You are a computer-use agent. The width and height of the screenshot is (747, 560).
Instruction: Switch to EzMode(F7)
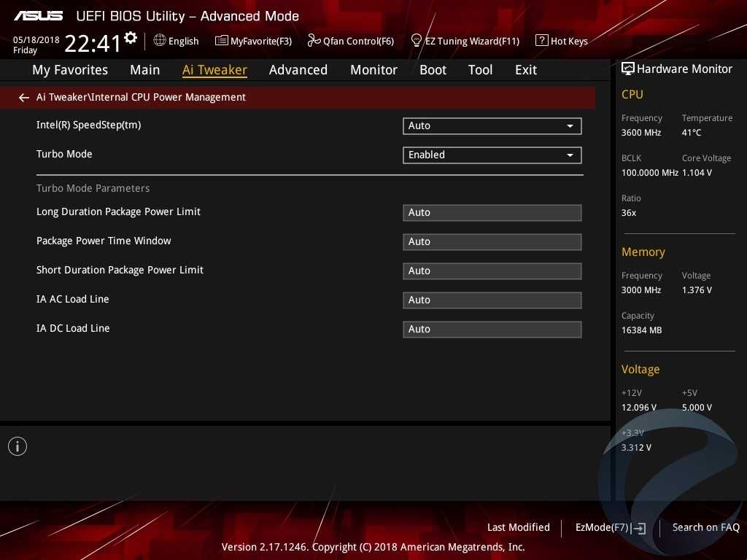click(x=610, y=528)
